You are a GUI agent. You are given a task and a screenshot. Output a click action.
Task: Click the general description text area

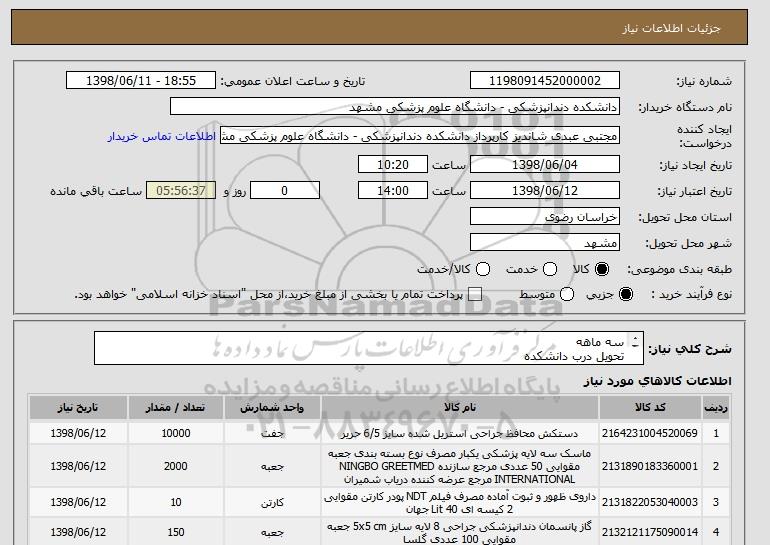pos(369,349)
